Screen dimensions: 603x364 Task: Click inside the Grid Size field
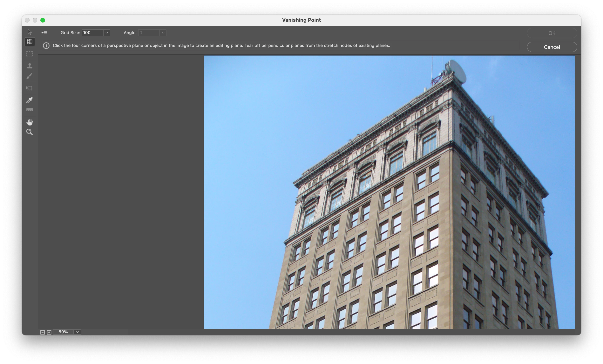point(92,33)
